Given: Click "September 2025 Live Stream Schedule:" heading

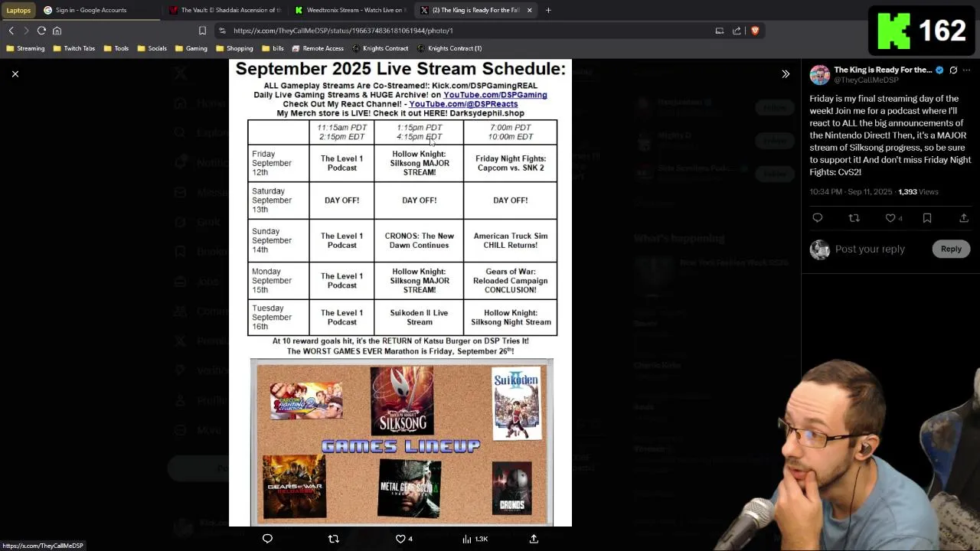Looking at the screenshot, I should point(400,69).
